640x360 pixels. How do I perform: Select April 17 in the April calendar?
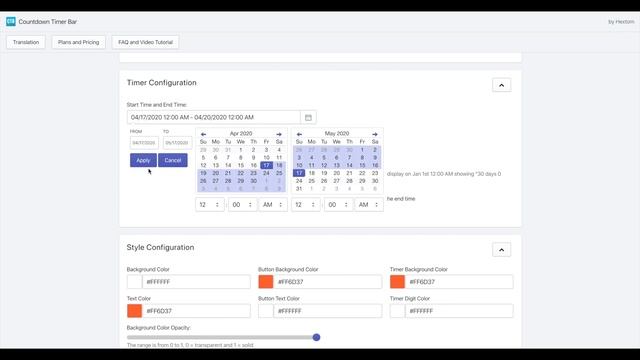pyautogui.click(x=266, y=165)
